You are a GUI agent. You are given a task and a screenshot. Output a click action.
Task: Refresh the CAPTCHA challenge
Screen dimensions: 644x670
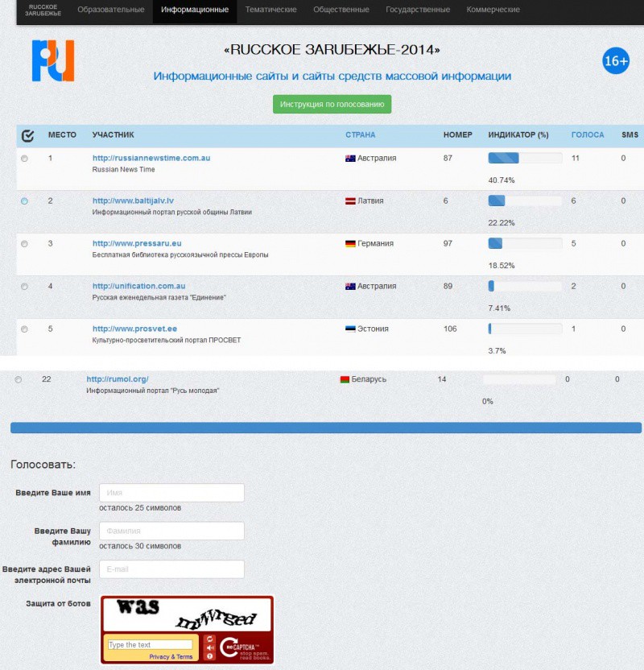point(209,639)
